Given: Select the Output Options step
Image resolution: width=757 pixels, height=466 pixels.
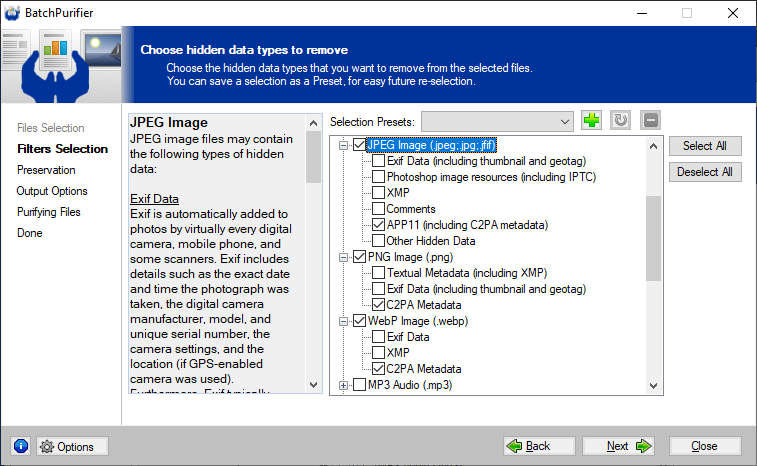Looking at the screenshot, I should coord(52,191).
